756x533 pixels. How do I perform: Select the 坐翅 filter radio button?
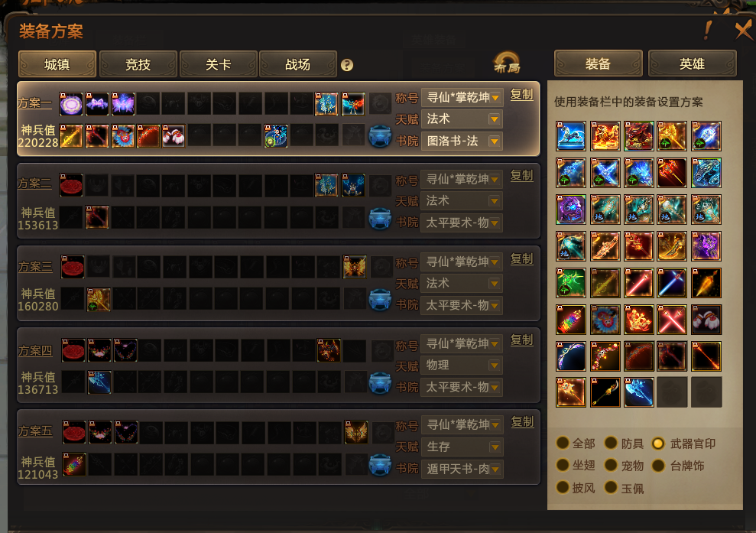click(562, 465)
